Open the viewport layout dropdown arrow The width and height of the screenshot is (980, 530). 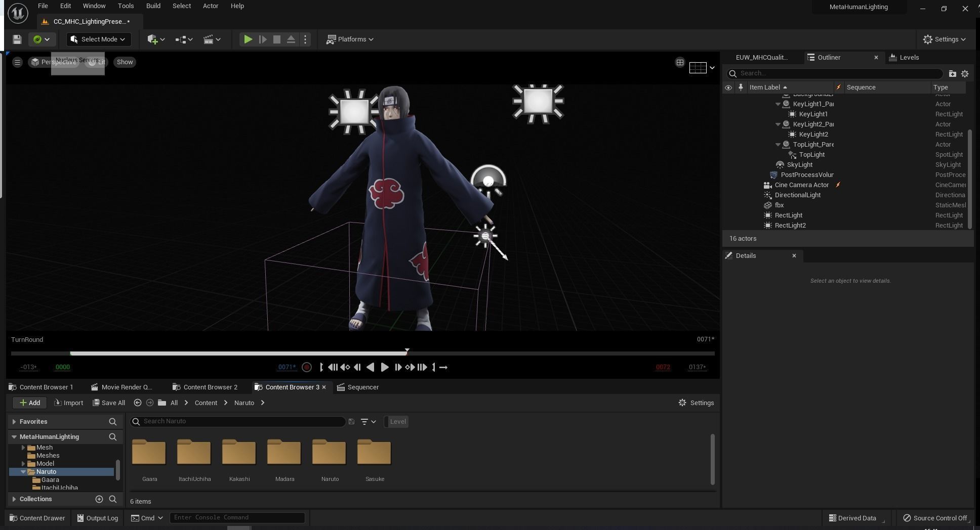point(712,68)
